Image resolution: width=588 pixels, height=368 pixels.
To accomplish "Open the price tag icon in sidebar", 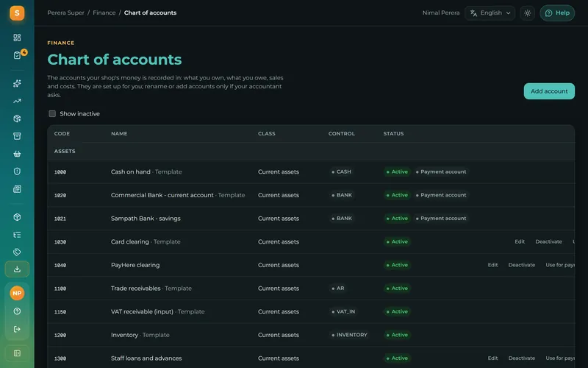I will pos(17,252).
